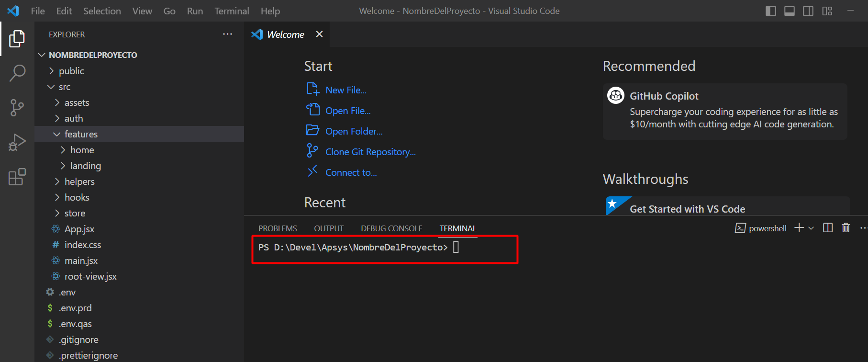Kill terminal with the trash icon
The image size is (868, 362).
tap(846, 228)
